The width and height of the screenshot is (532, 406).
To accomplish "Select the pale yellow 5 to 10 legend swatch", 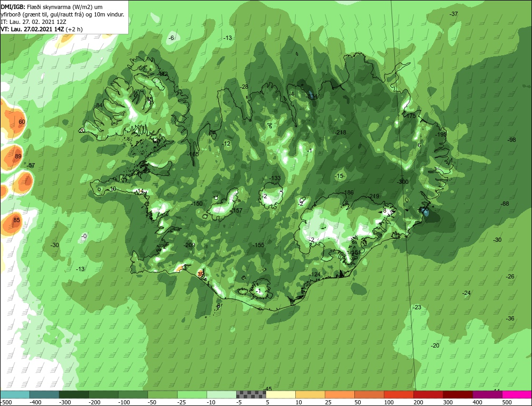I will (x=280, y=394).
